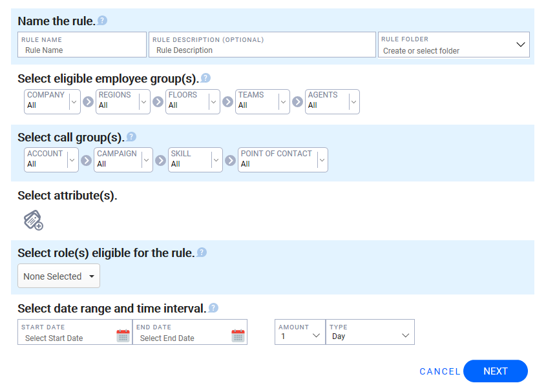Click into the Rule Name field
The image size is (546, 392).
point(82,50)
